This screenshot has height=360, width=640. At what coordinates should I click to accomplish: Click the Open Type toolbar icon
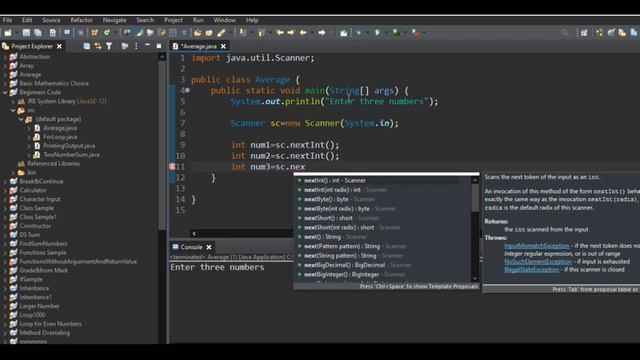coord(198,33)
